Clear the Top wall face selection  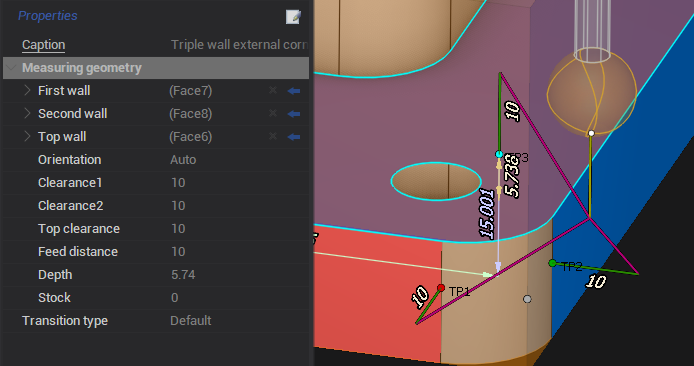tap(273, 136)
